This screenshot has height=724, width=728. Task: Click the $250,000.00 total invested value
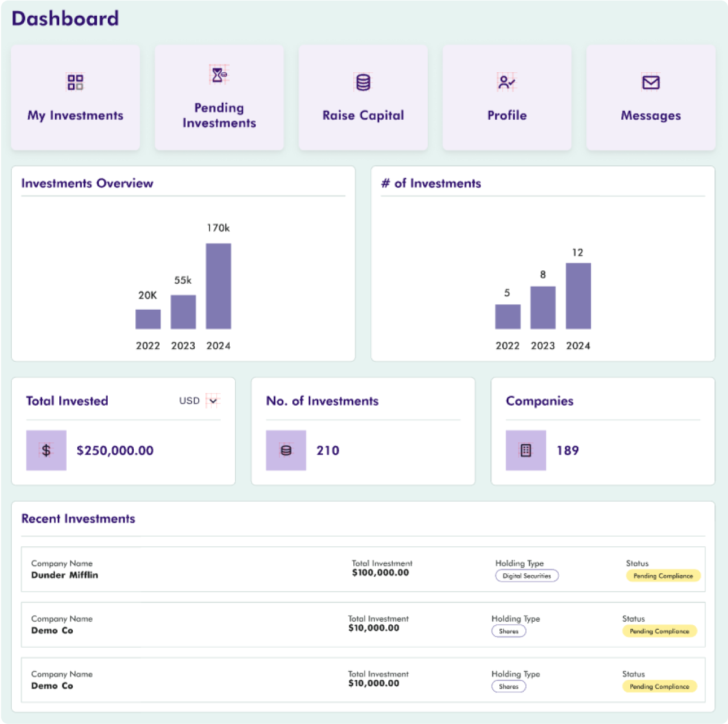pyautogui.click(x=115, y=450)
